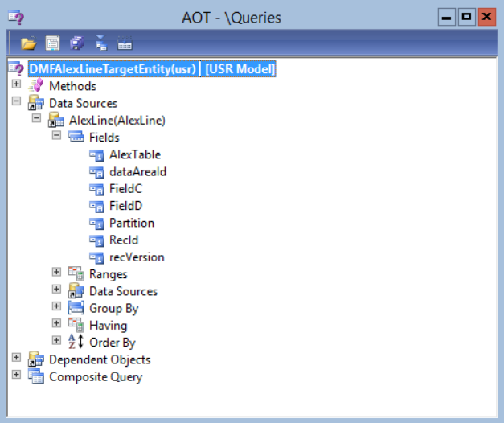Minimize the AOT Queries window
The height and width of the screenshot is (423, 504).
446,17
